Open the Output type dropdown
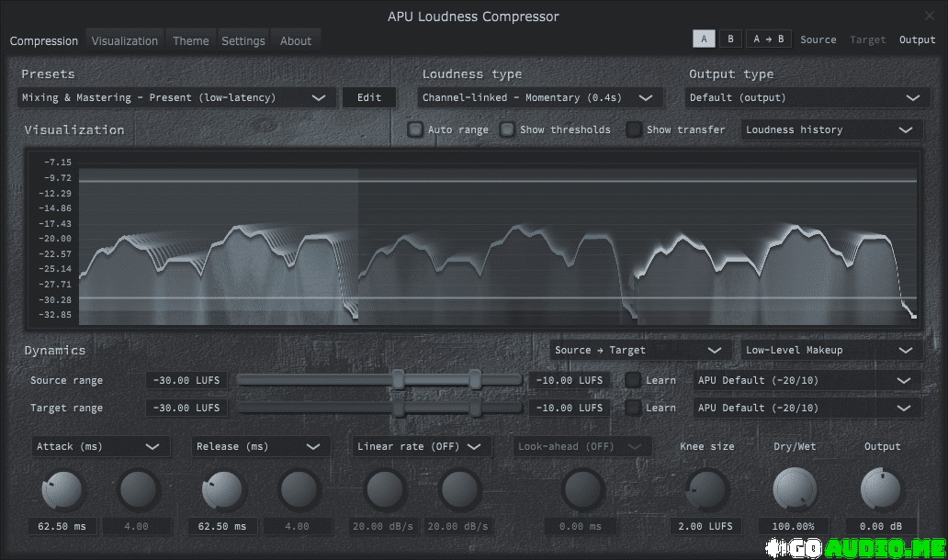The image size is (948, 560). (807, 97)
